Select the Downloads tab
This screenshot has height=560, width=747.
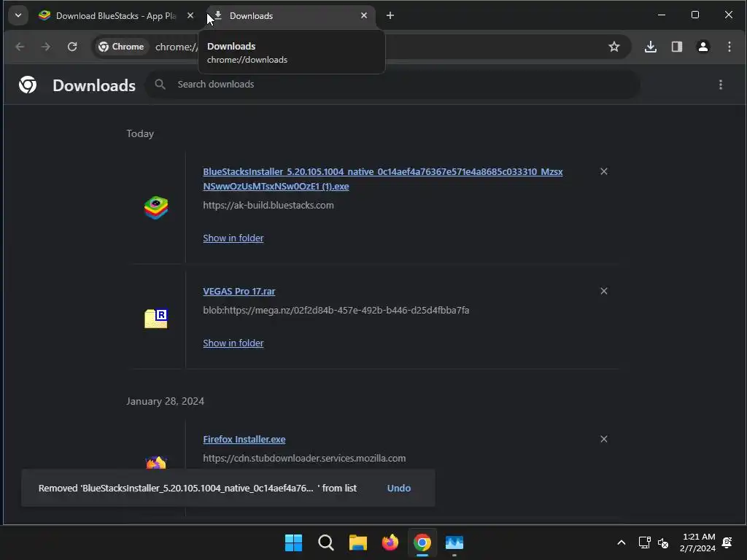pyautogui.click(x=290, y=16)
